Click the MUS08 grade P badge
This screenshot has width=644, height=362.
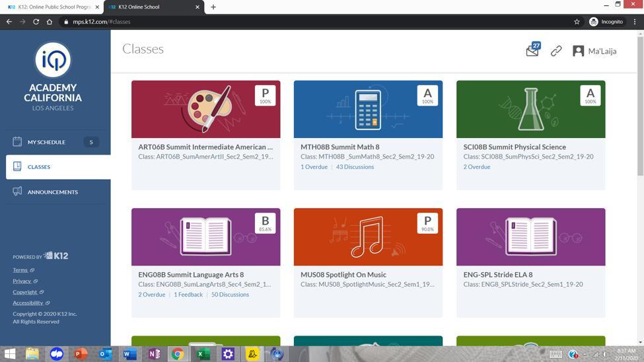(x=427, y=223)
